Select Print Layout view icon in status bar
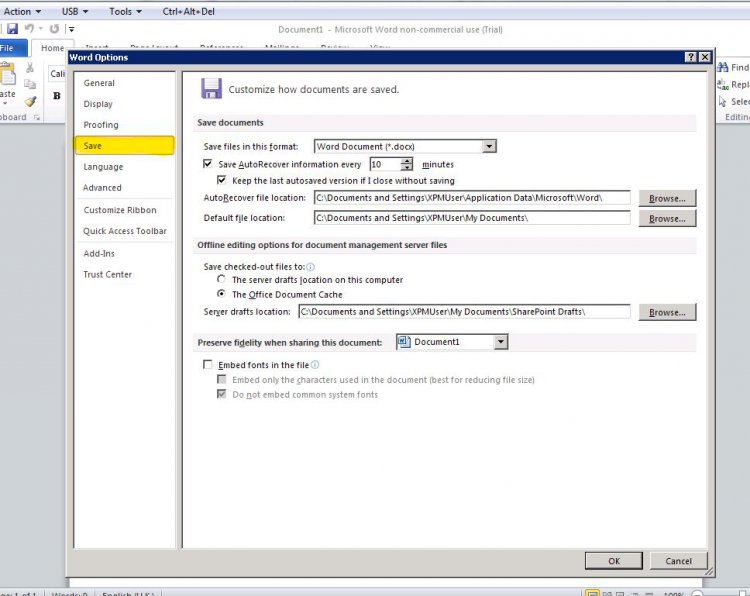 [592, 593]
